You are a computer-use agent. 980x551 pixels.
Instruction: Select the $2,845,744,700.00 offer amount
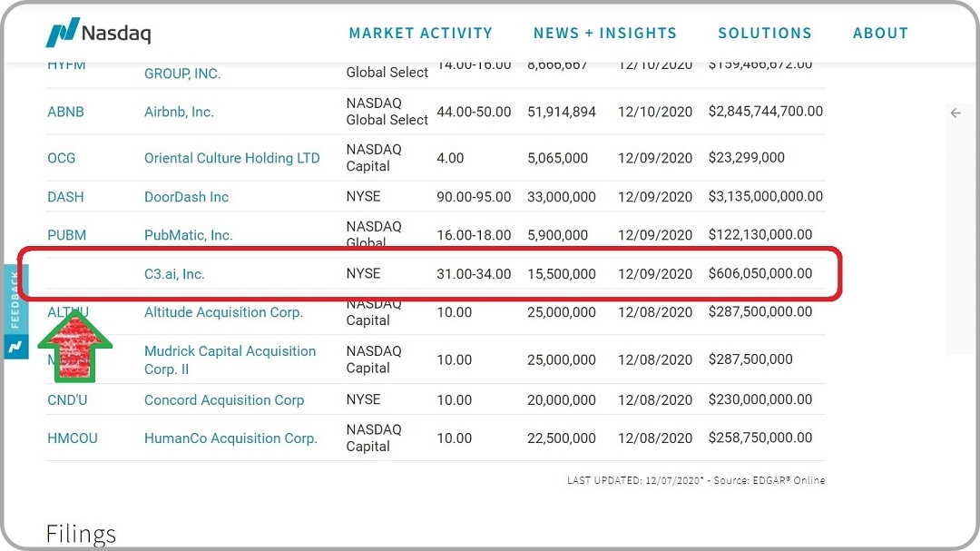pos(766,112)
